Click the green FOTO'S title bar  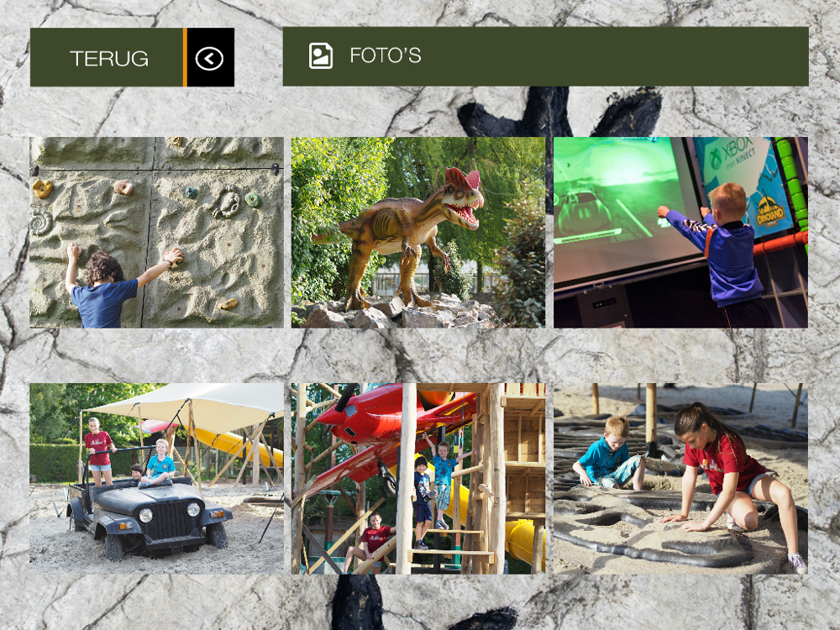[x=545, y=56]
